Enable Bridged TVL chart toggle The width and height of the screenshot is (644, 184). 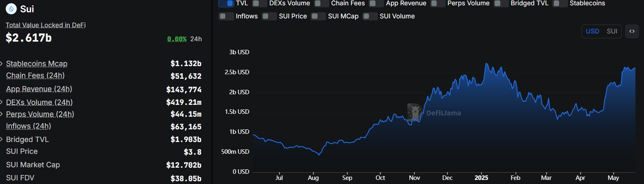(x=501, y=3)
